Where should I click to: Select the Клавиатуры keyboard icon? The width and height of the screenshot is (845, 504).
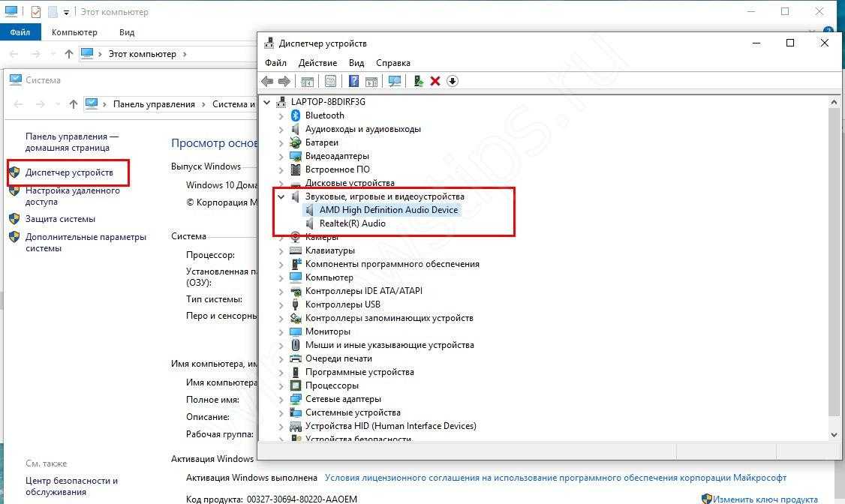tap(296, 250)
